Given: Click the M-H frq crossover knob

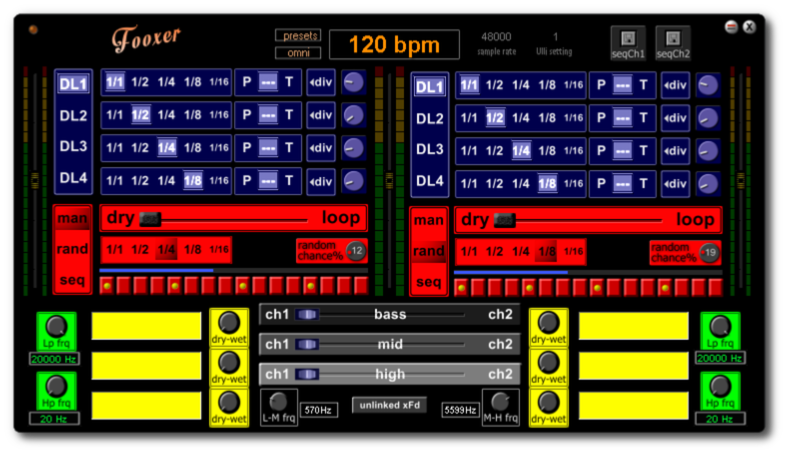Looking at the screenshot, I should (499, 401).
